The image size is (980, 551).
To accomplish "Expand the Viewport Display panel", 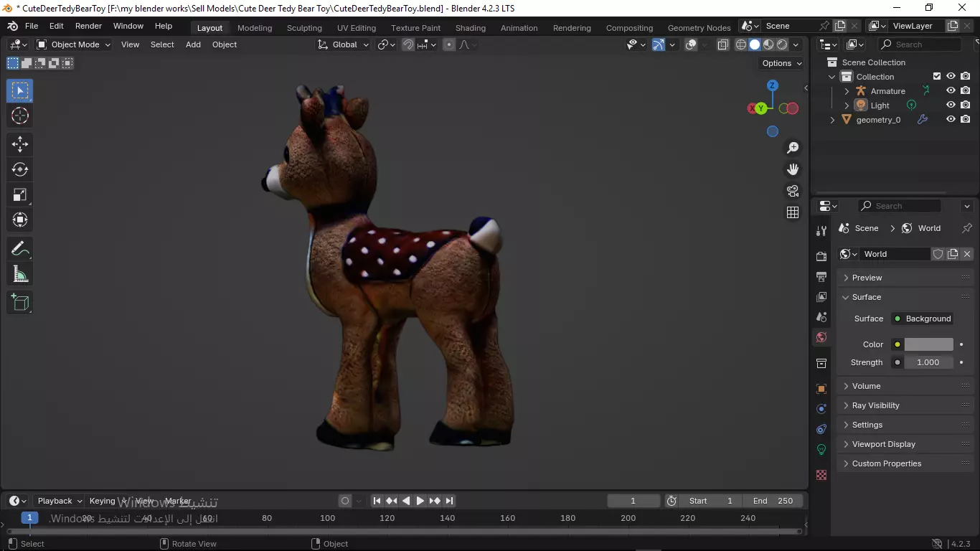I will [x=905, y=444].
